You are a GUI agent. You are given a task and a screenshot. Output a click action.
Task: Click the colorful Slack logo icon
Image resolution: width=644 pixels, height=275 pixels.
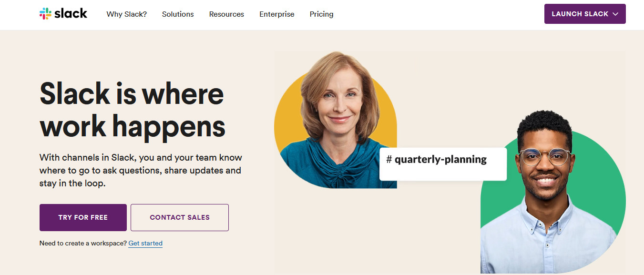coord(45,14)
